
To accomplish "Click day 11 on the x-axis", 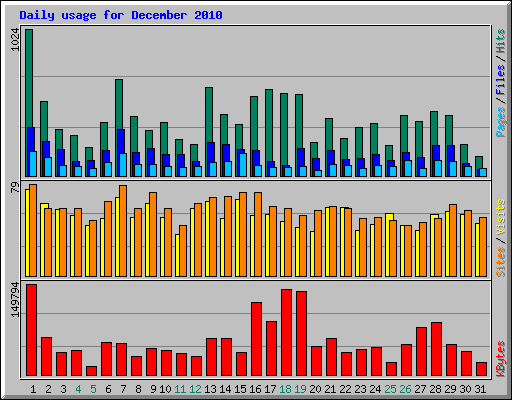I will coord(180,389).
